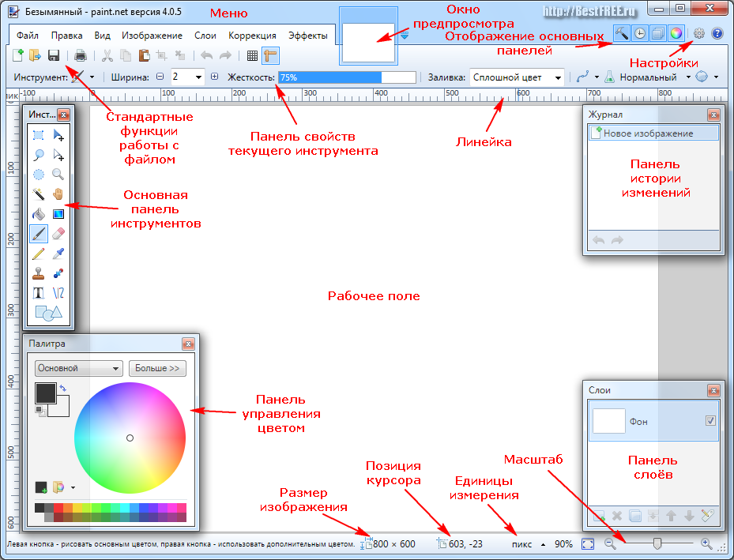The width and height of the screenshot is (734, 560).
Task: Toggle the Layers window visibility
Action: 657,33
